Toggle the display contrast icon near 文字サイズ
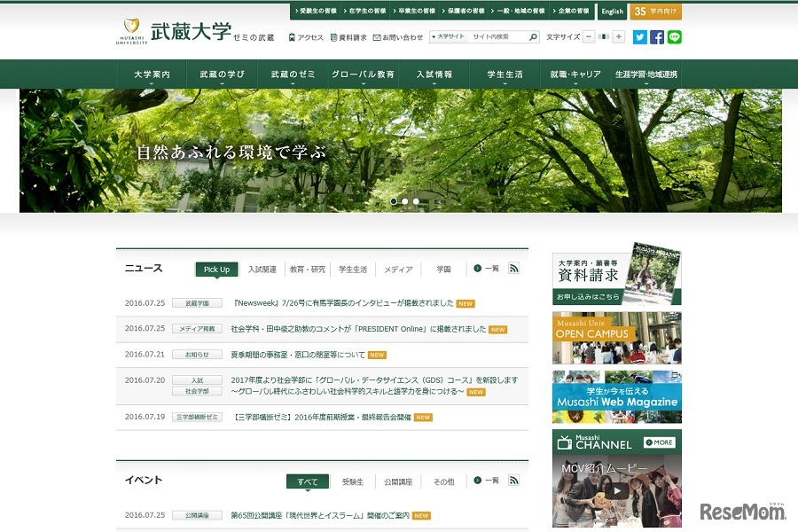This screenshot has width=798, height=532. 604,36
